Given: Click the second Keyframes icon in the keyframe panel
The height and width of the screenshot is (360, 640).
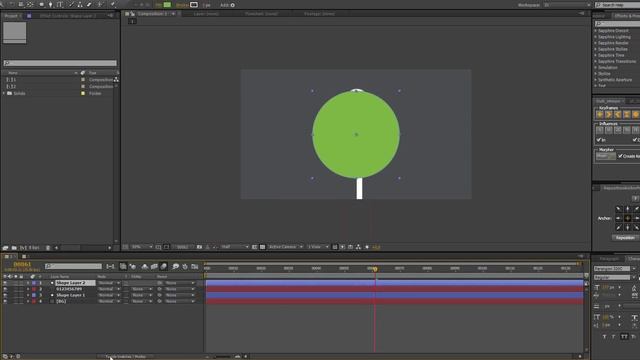Looking at the screenshot, I should pyautogui.click(x=609, y=115).
